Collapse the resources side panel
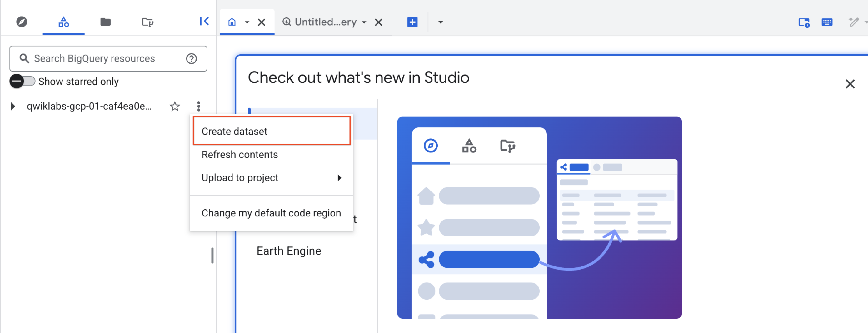This screenshot has height=333, width=868. click(204, 21)
